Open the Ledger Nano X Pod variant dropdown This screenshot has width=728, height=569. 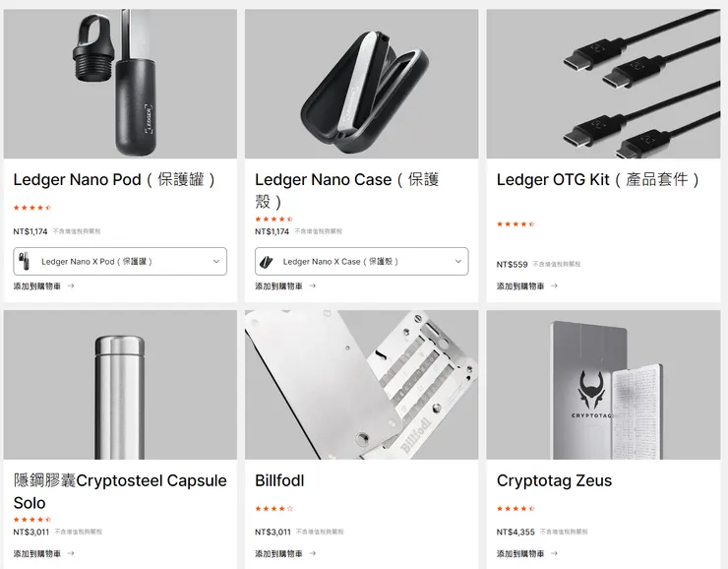(x=120, y=262)
